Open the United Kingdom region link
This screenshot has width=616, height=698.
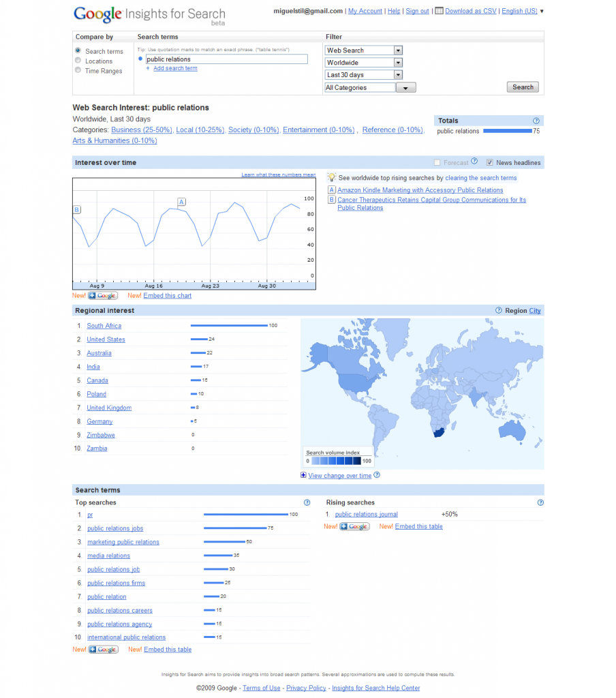[109, 408]
